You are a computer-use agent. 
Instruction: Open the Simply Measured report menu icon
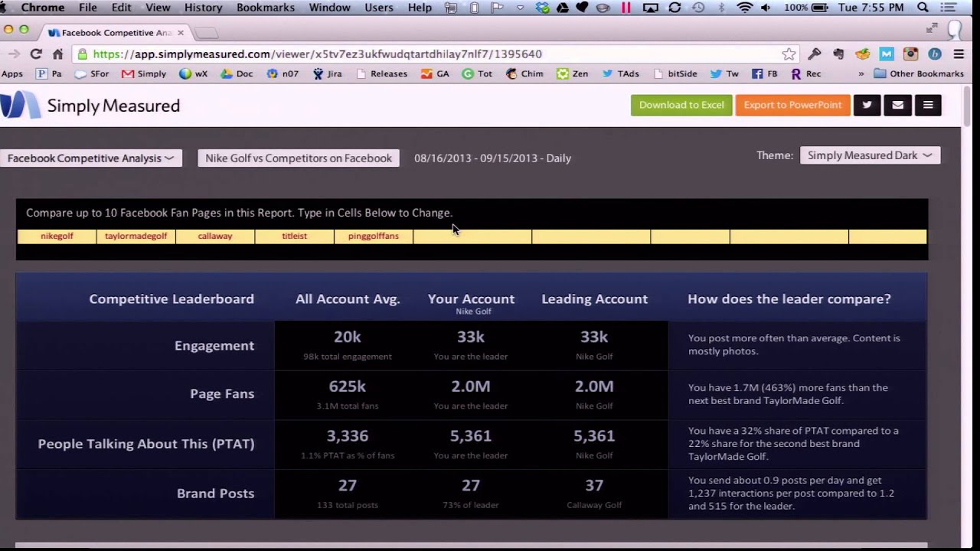928,105
